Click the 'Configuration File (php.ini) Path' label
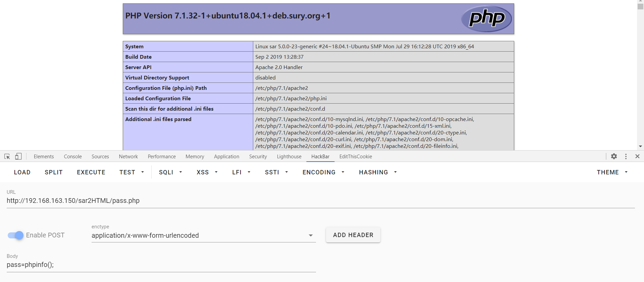The height and width of the screenshot is (282, 644). pos(166,88)
